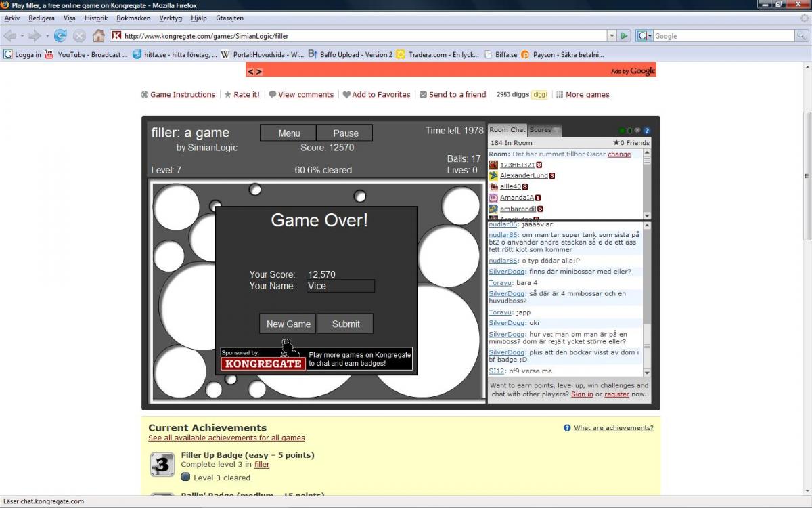Click the Filler Up Badge thumbnail
This screenshot has width=812, height=508.
click(162, 465)
